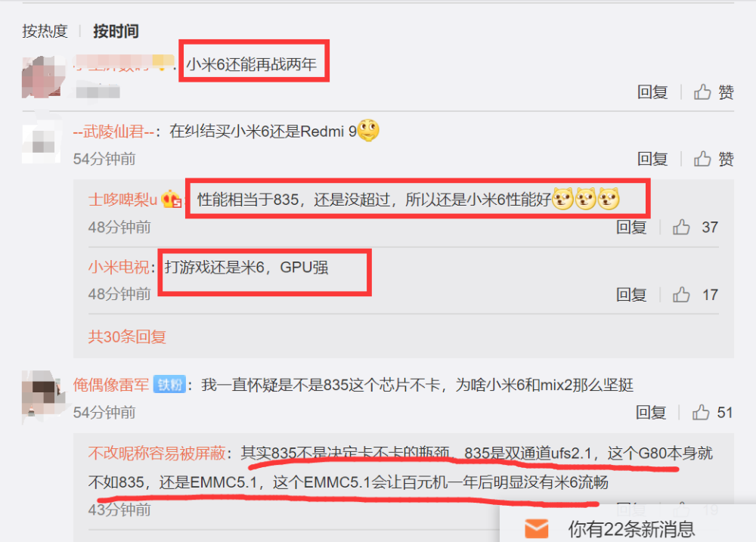This screenshot has width=756, height=542.
Task: Open user profile 不改昵称容易被屏蔽
Action: (x=156, y=453)
